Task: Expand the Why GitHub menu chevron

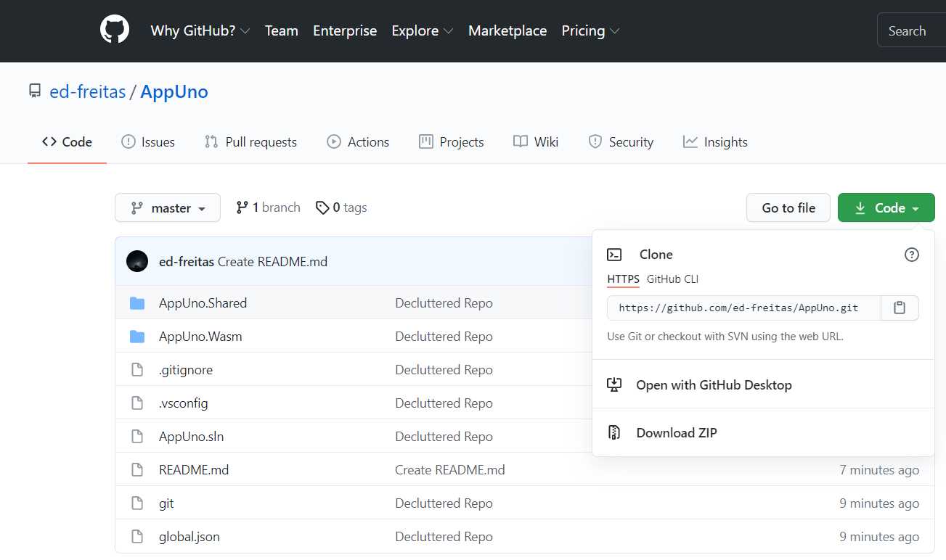Action: 246,30
